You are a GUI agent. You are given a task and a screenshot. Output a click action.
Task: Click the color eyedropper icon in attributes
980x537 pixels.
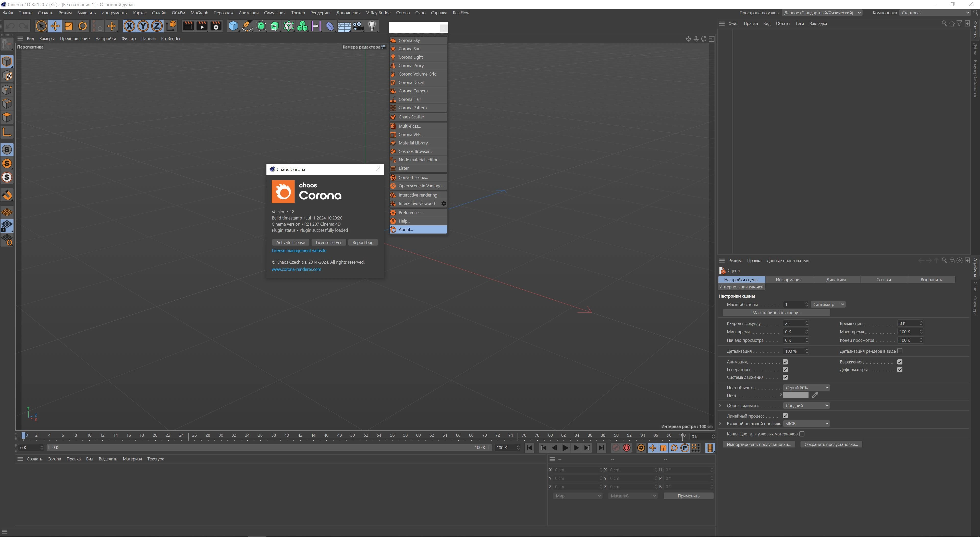[815, 395]
